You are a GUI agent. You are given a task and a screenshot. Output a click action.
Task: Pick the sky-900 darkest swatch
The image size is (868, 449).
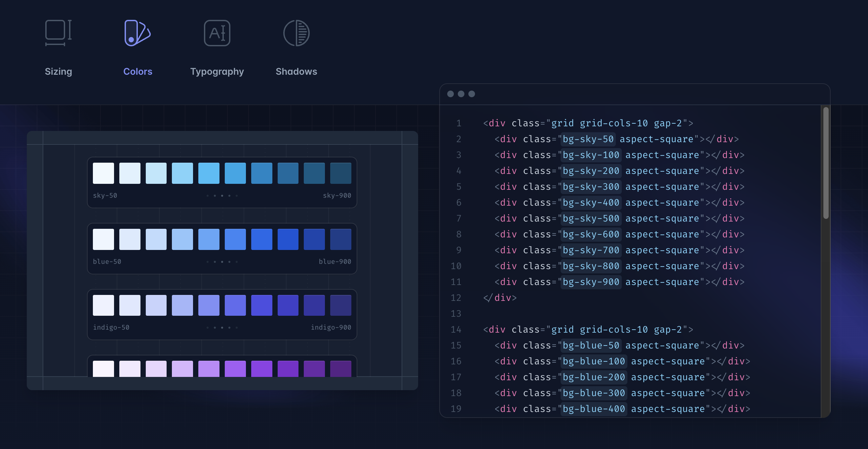click(x=340, y=173)
